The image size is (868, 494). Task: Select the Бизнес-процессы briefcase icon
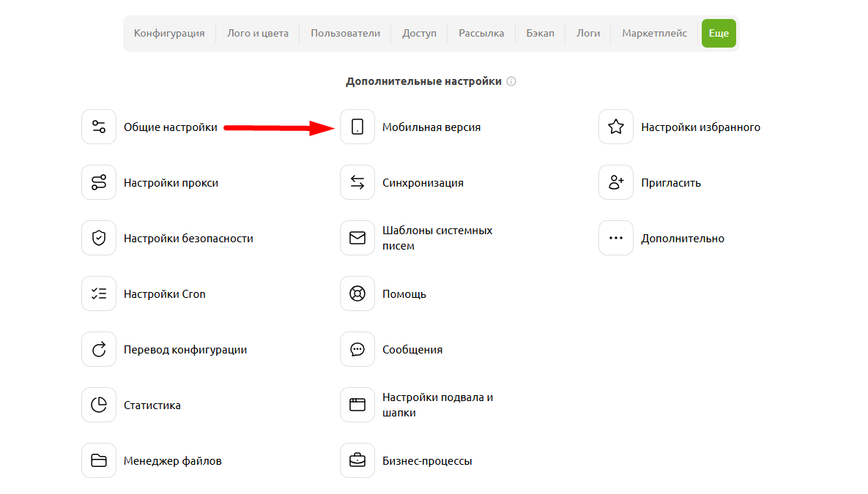(357, 460)
